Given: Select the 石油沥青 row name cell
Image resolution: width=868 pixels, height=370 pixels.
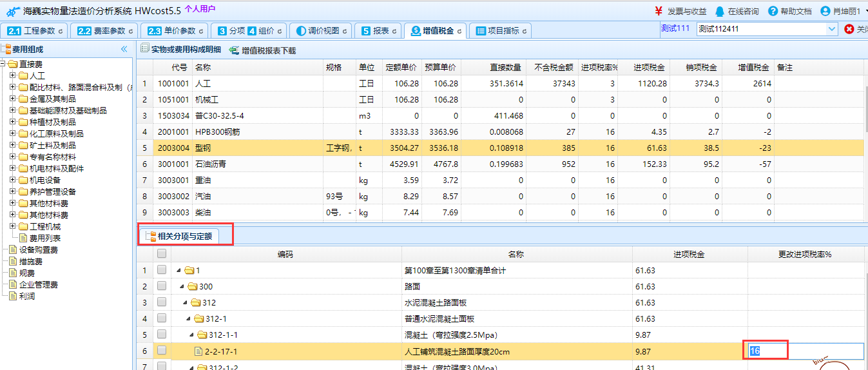Looking at the screenshot, I should tap(258, 164).
